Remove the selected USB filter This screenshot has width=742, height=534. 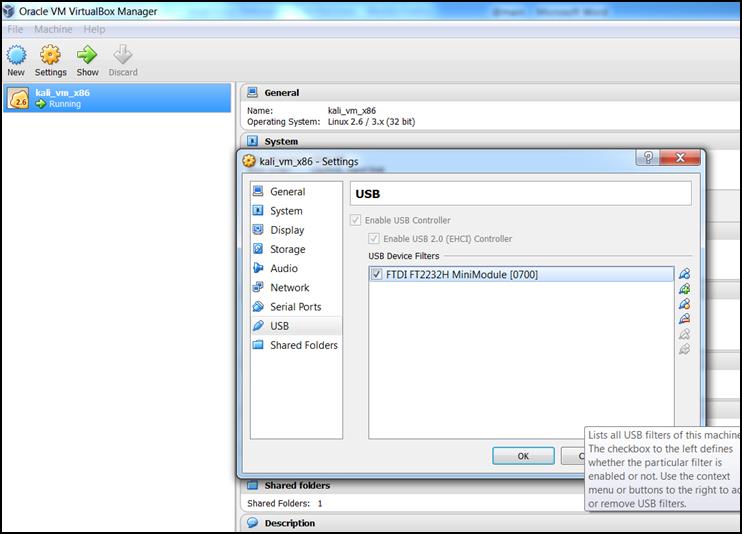(684, 320)
